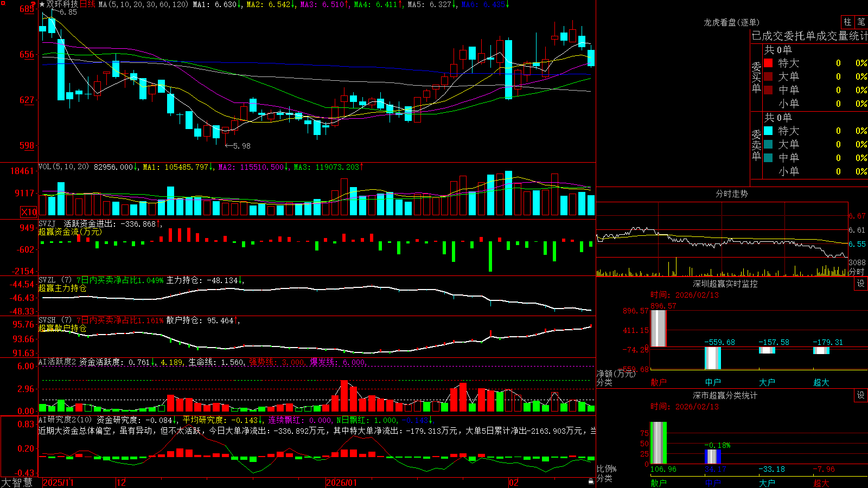The image size is (868, 488).
Task: Click the dark red 大单 swatch under 委买单
Action: pyautogui.click(x=768, y=76)
